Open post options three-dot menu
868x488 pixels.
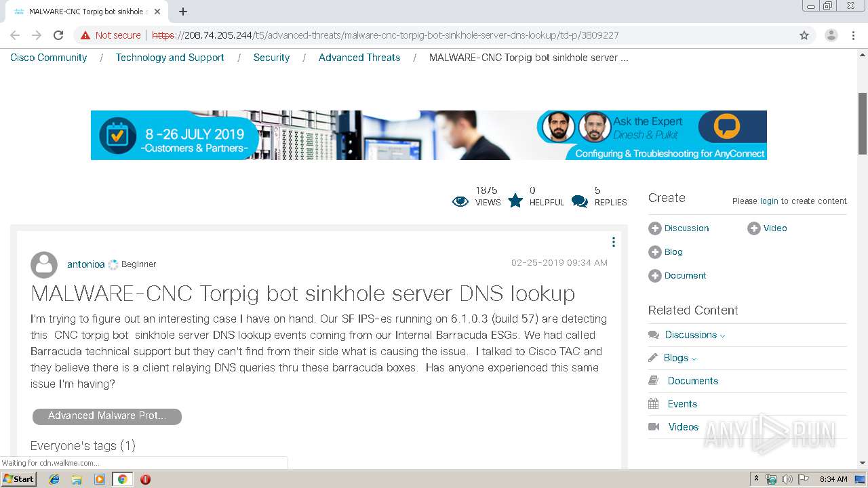click(x=613, y=242)
